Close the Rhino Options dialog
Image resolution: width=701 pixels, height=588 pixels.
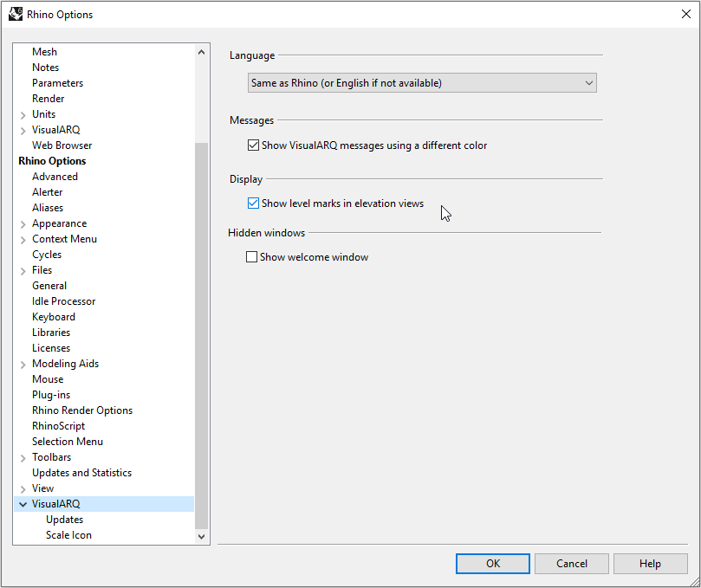(685, 14)
